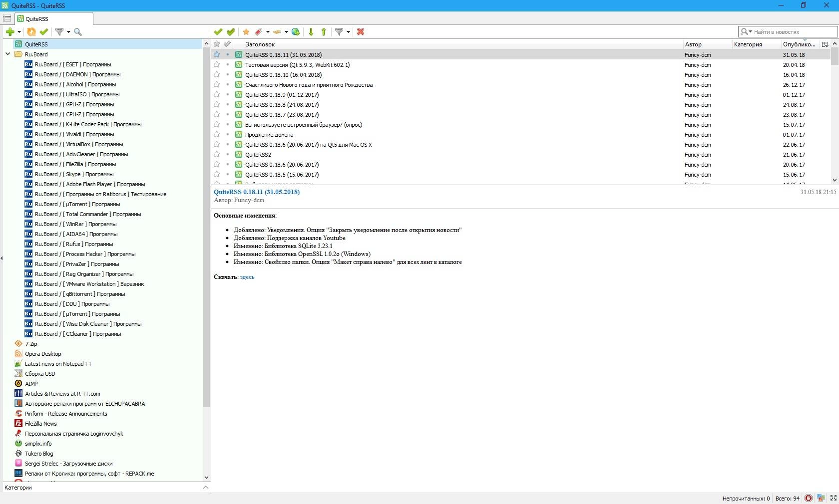Select Вы используете встроенный браузер? news row

click(x=521, y=125)
